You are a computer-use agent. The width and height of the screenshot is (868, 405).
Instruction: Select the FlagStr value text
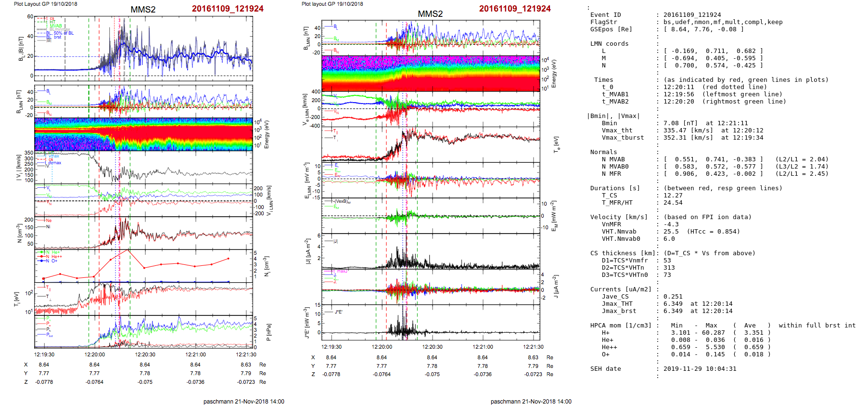[723, 22]
